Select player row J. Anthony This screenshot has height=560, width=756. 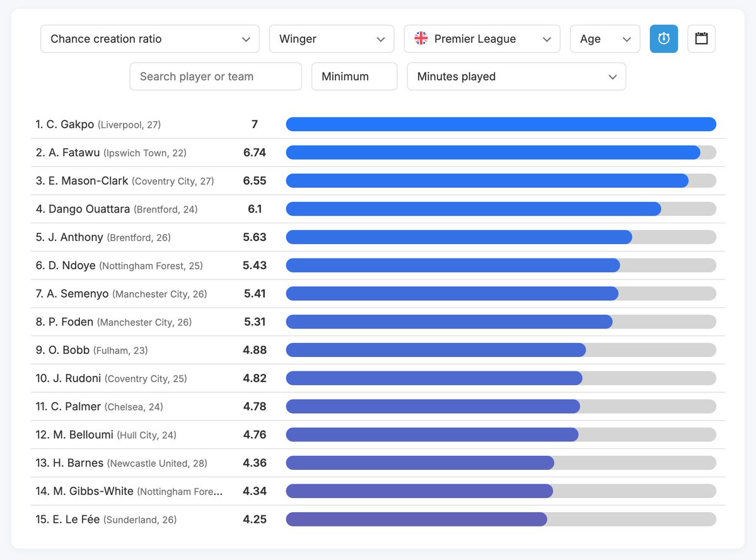pyautogui.click(x=378, y=237)
